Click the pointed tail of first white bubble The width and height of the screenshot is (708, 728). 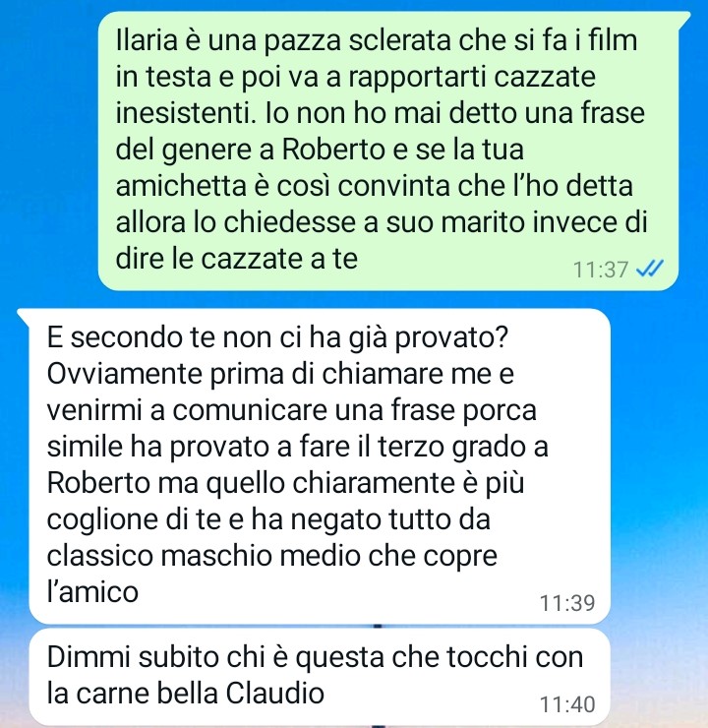point(25,316)
